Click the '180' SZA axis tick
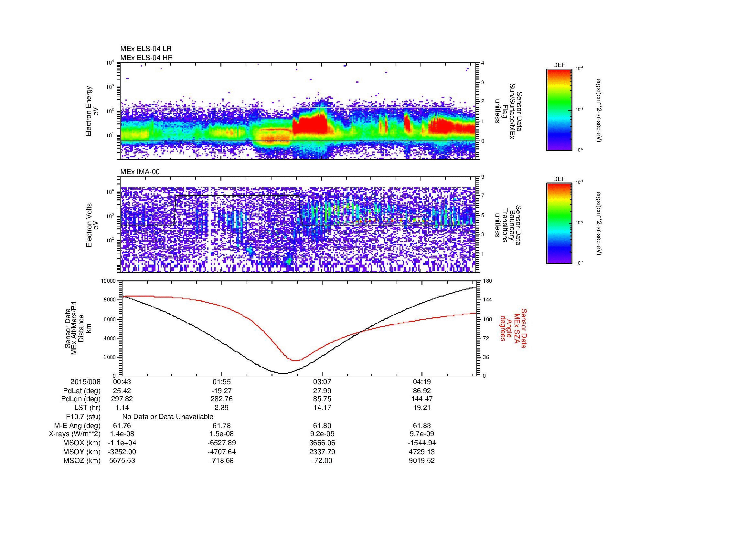The height and width of the screenshot is (534, 756). point(487,281)
